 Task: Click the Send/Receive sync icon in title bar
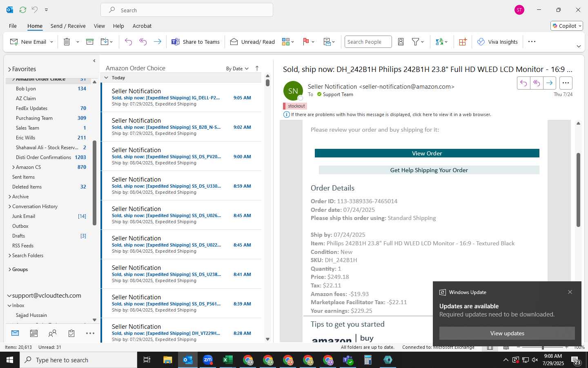23,10
